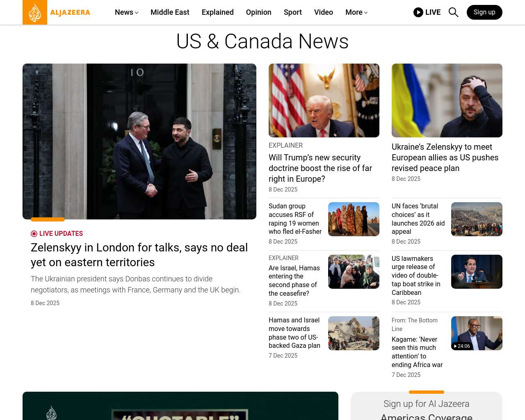Click the UN aid appeal crowd thumbnail

[x=477, y=219]
